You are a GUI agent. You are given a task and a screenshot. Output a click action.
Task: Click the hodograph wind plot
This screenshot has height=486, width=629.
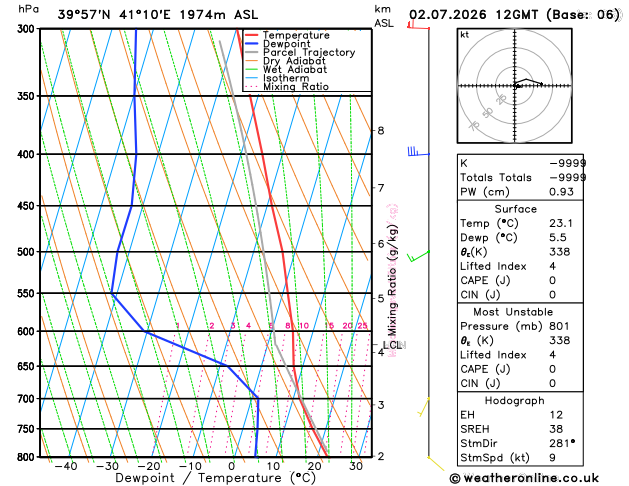click(515, 85)
